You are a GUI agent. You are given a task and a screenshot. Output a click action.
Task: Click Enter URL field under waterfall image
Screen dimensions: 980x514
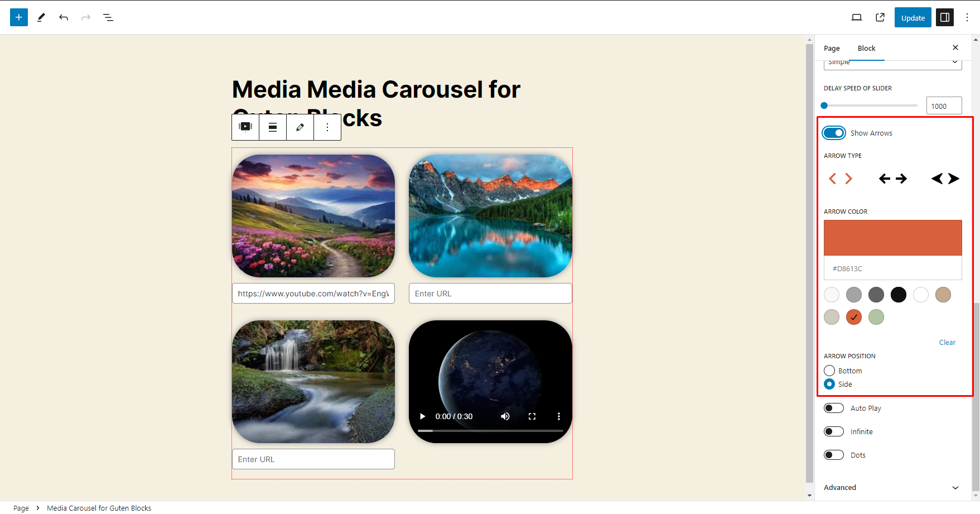pos(313,459)
